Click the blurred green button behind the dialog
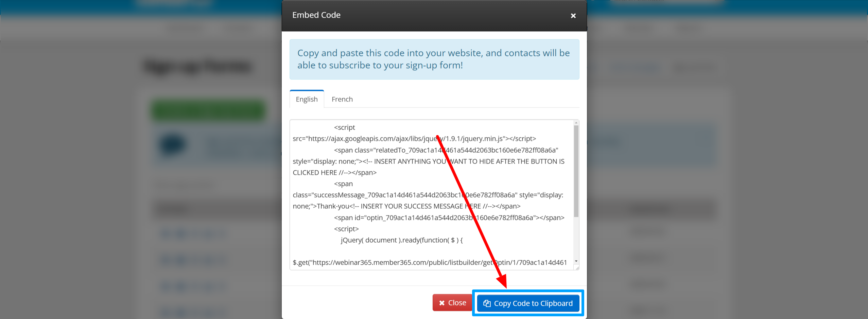This screenshot has width=868, height=319. tap(208, 110)
